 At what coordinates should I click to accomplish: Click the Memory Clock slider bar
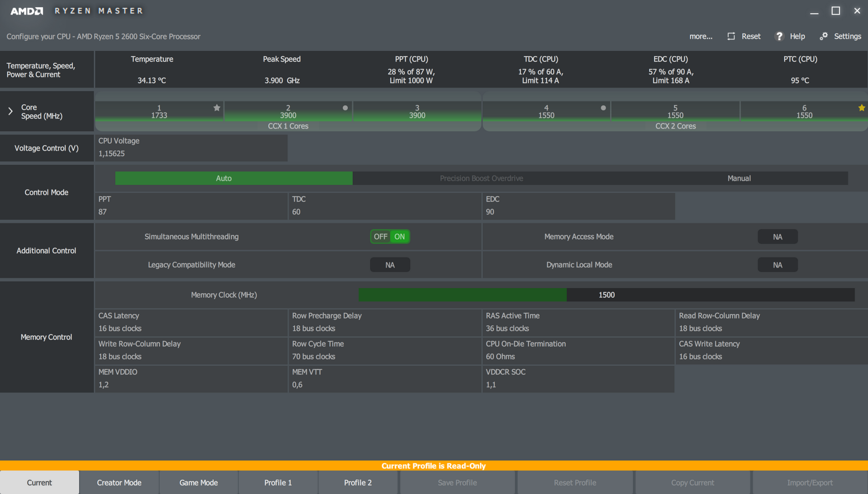[606, 295]
